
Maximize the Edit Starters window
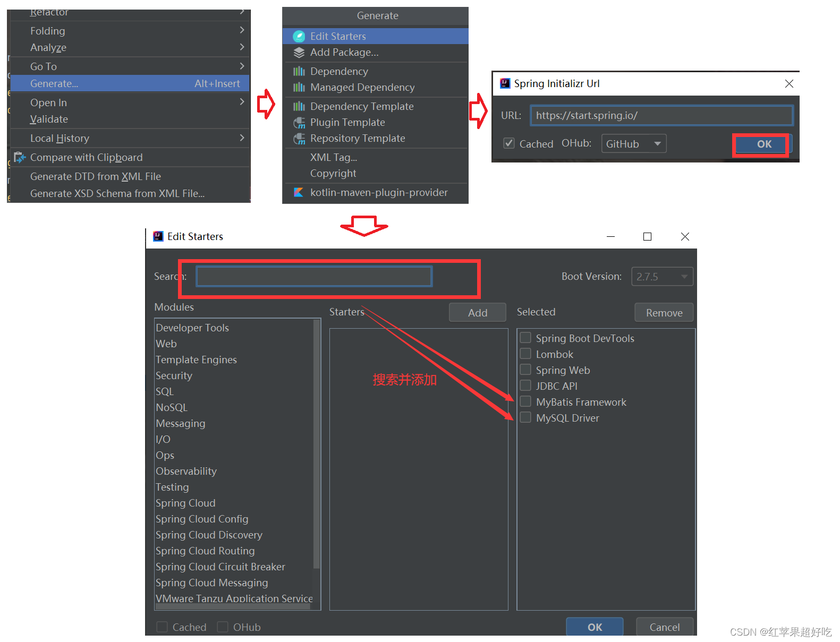coord(647,237)
